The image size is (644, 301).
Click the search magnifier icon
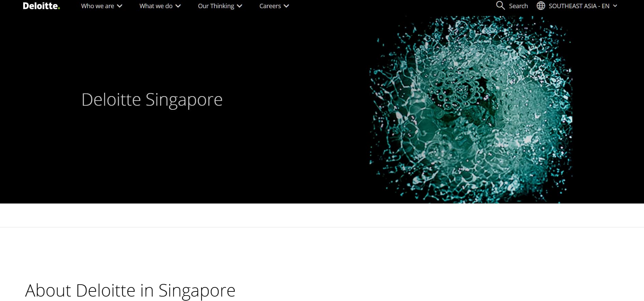point(500,5)
